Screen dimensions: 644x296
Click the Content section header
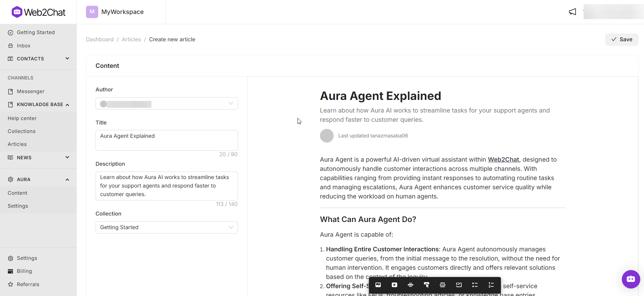tap(107, 66)
